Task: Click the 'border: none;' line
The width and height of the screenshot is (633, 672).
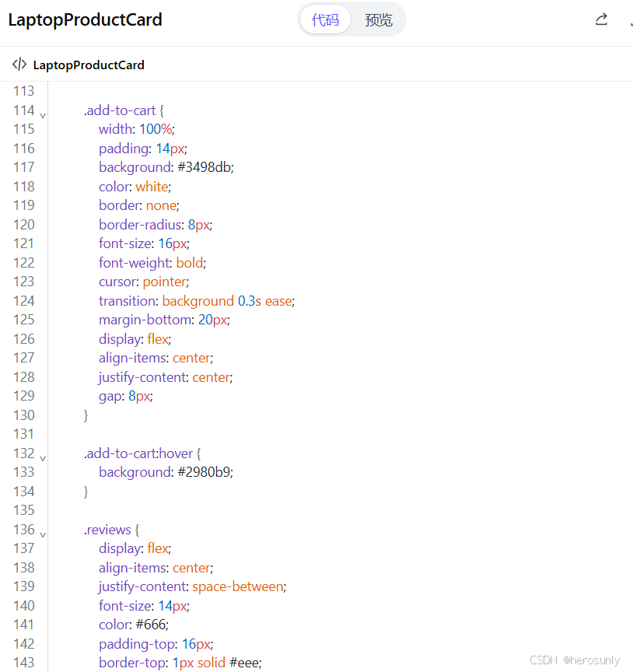Action: point(139,205)
